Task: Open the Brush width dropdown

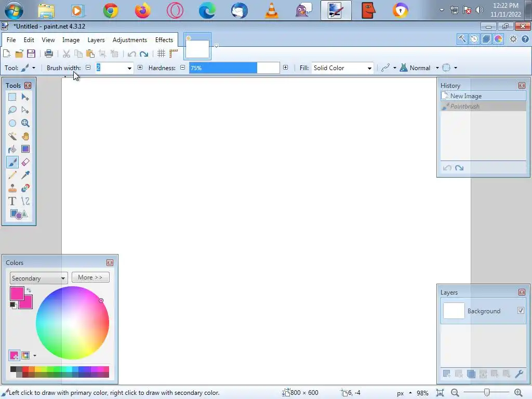Action: coord(129,68)
